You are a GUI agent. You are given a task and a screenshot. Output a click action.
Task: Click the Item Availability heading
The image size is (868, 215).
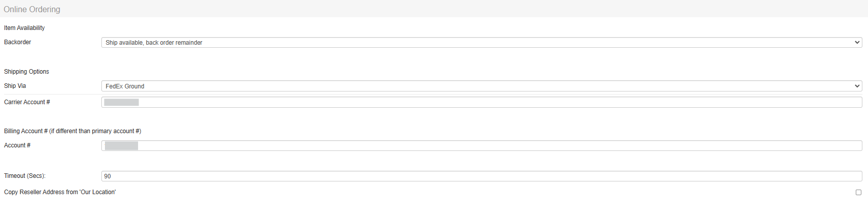click(x=24, y=28)
